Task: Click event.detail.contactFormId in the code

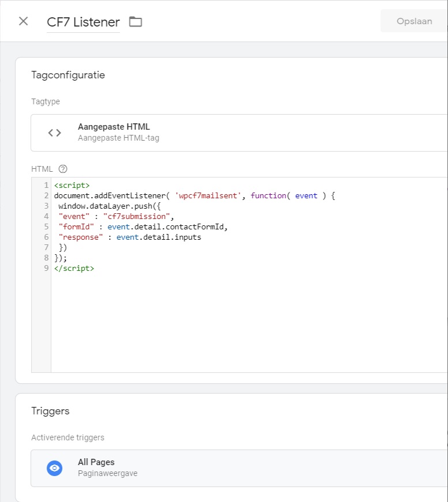Action: 165,227
